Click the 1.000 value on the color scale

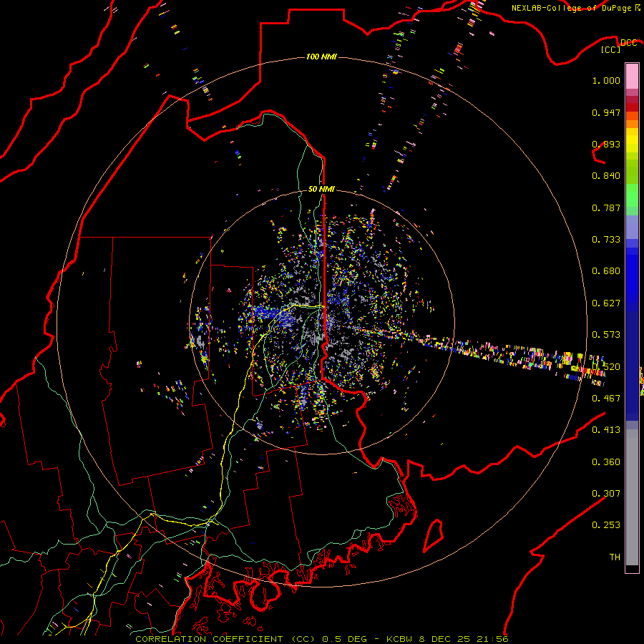(606, 80)
